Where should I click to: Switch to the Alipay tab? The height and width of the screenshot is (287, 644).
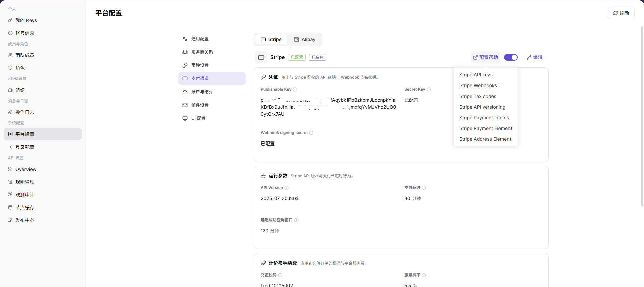pos(305,39)
